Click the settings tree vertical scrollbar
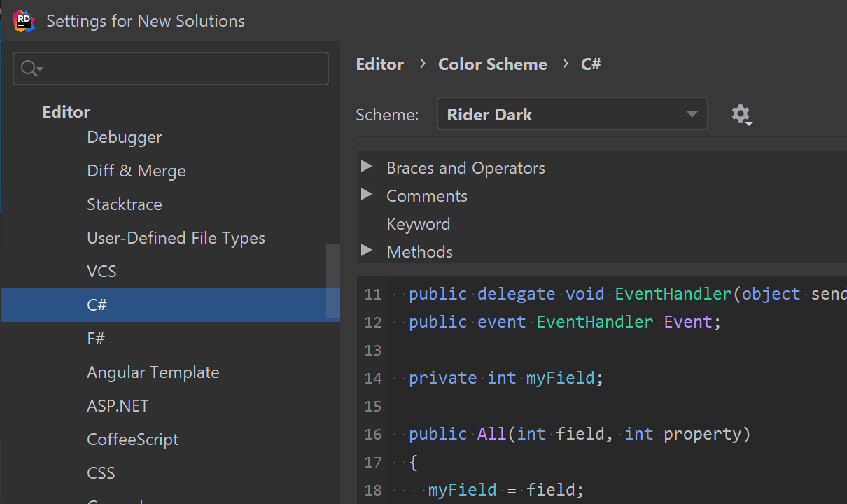847x504 pixels. coord(333,280)
